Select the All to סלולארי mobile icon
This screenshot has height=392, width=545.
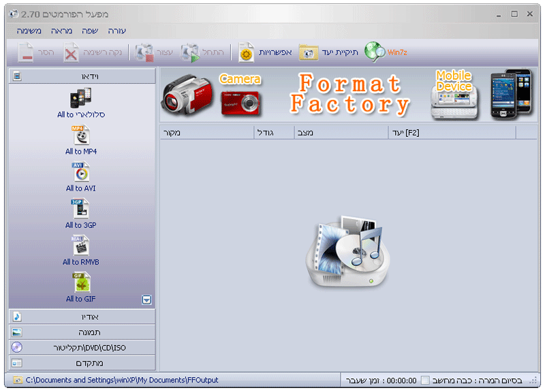pyautogui.click(x=81, y=98)
